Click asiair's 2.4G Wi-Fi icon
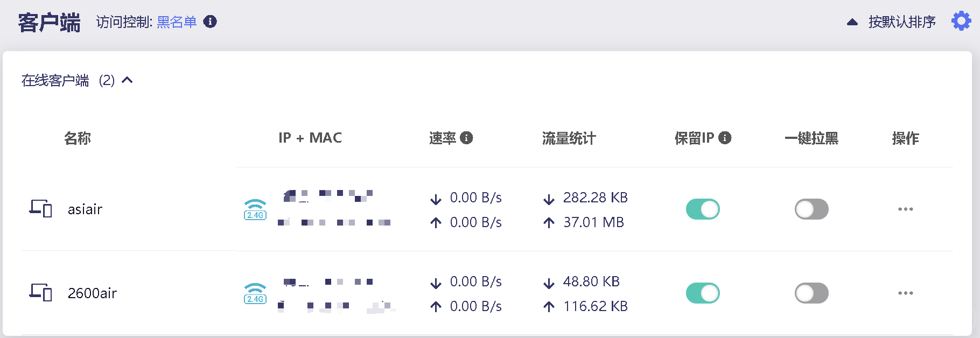Viewport: 980px width, 338px height. [255, 209]
